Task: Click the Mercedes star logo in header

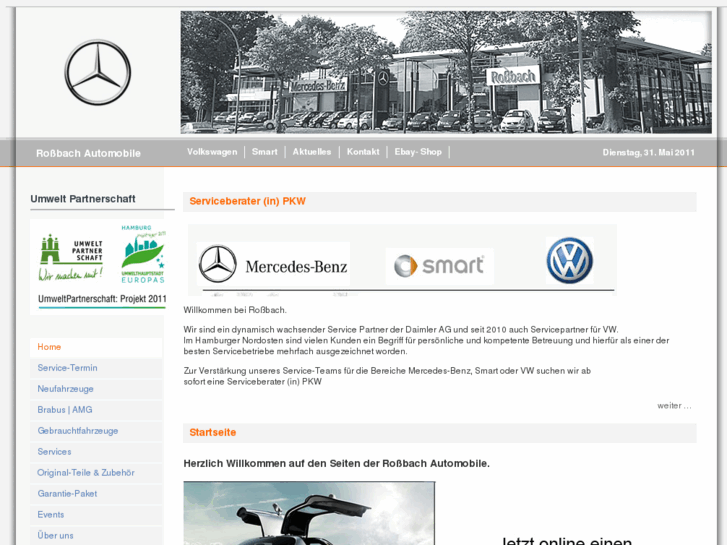Action: pyautogui.click(x=97, y=72)
